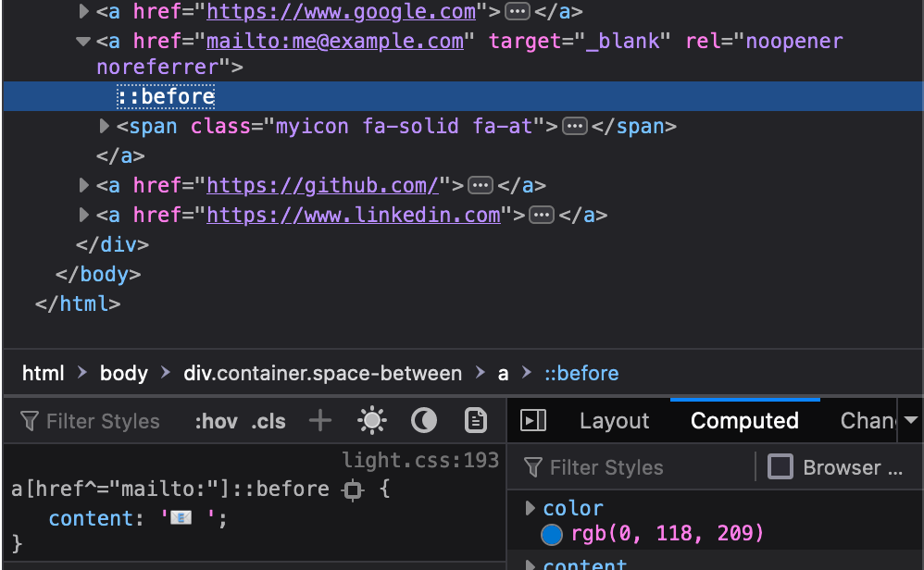The height and width of the screenshot is (570, 924).
Task: Show collapsed children of span myicon
Action: [575, 126]
